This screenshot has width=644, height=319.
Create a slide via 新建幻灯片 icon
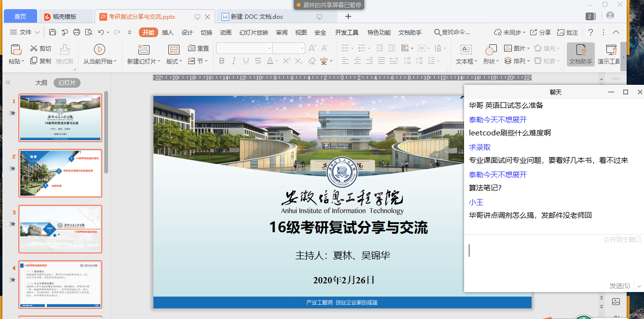click(143, 50)
